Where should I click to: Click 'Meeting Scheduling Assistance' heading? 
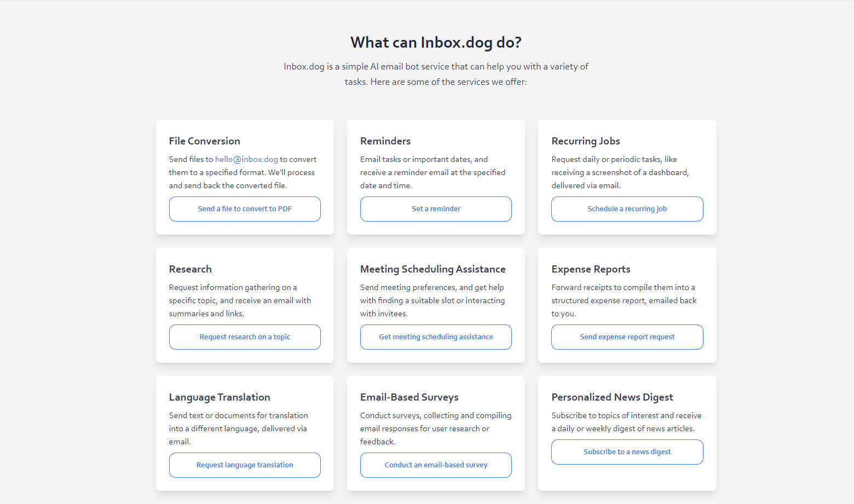[432, 269]
